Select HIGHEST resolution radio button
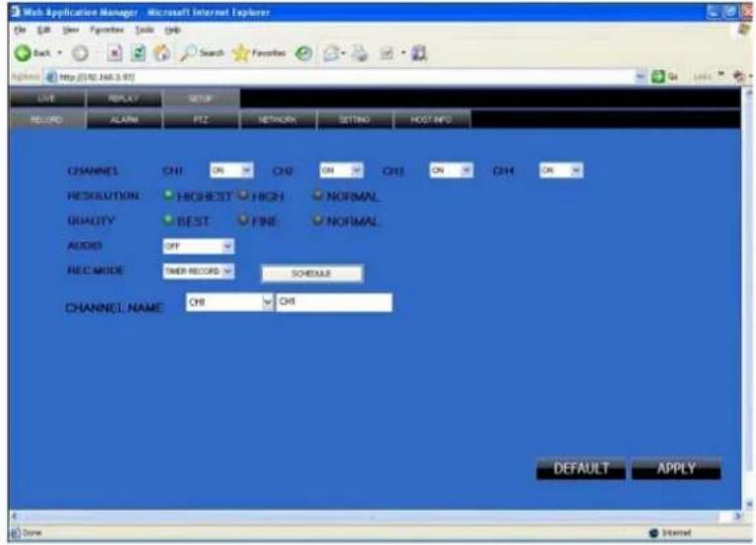Image resolution: width=756 pixels, height=545 pixels. click(168, 196)
